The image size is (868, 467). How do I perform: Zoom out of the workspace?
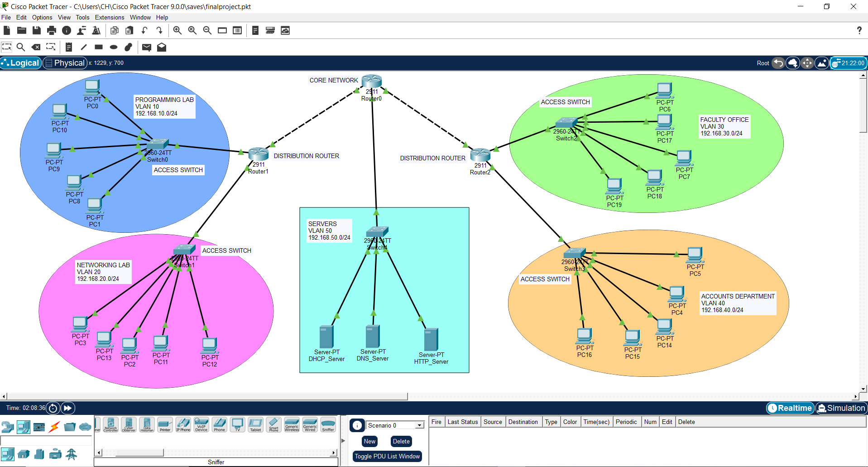(207, 30)
